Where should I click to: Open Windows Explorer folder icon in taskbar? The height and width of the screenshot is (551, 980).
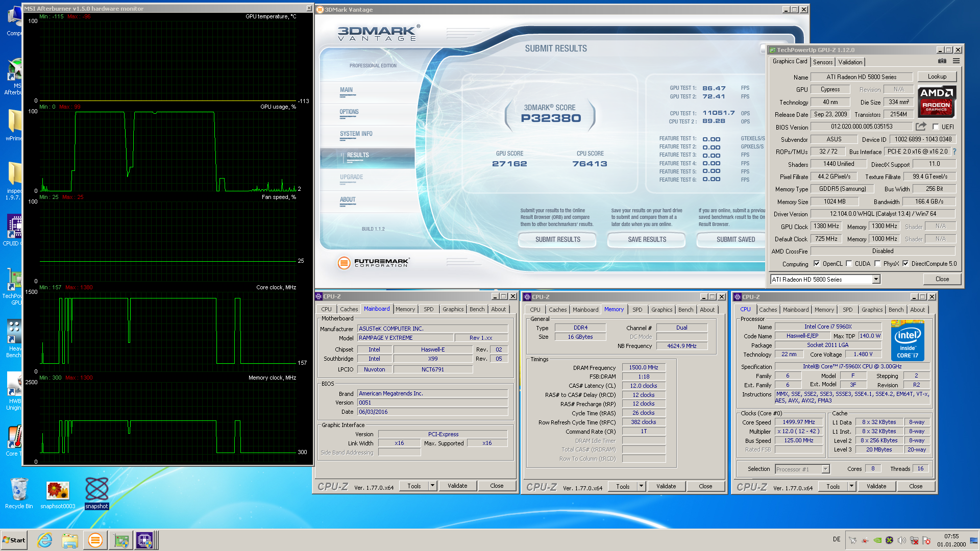70,540
